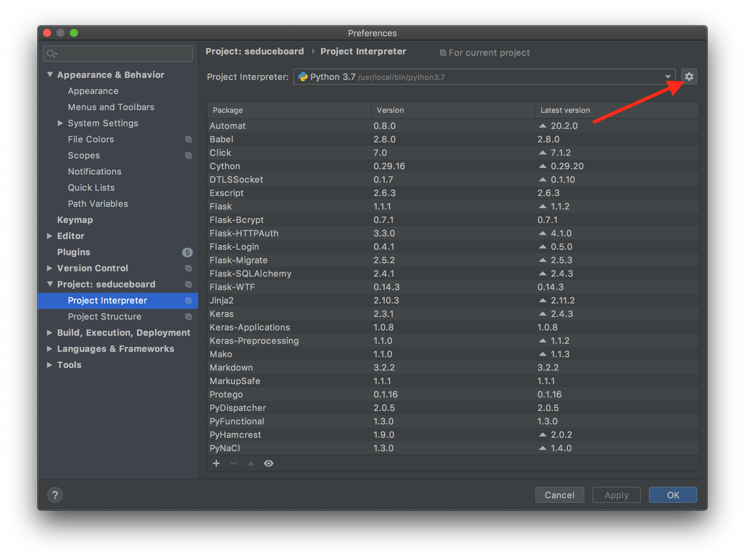Expand System Settings node
This screenshot has height=560, width=745.
[60, 123]
